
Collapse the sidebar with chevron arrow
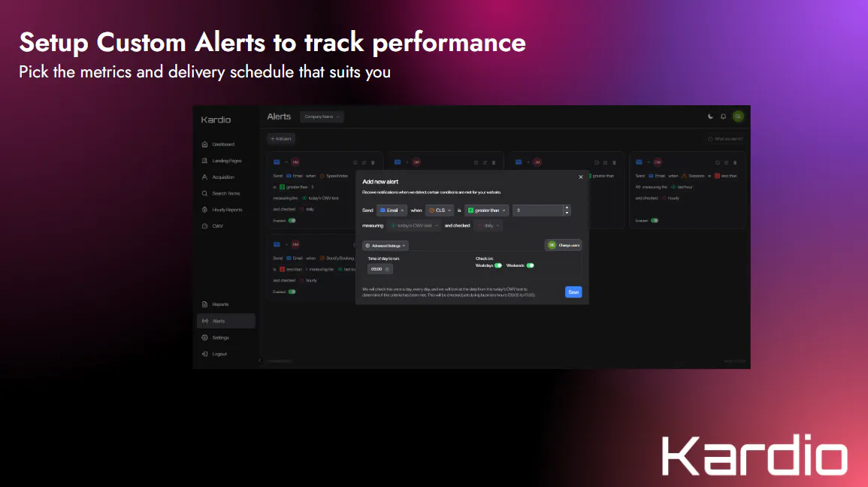[x=259, y=361]
